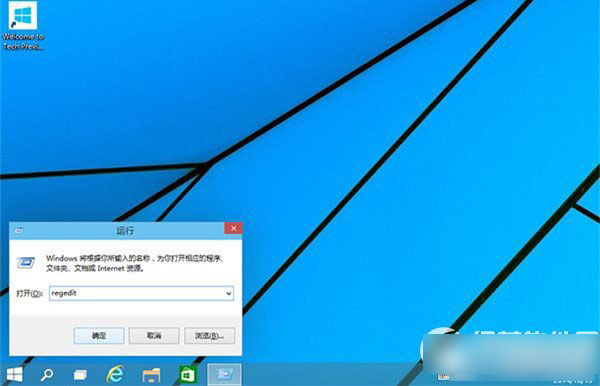600x386 pixels.
Task: Open the Windows Start button
Action: tap(15, 374)
